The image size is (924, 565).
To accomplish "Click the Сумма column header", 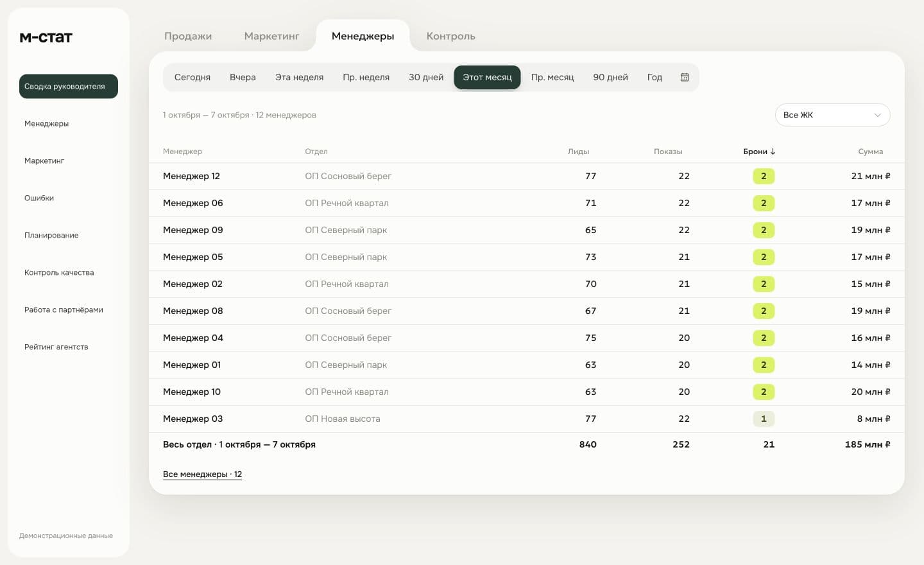I will coord(870,152).
